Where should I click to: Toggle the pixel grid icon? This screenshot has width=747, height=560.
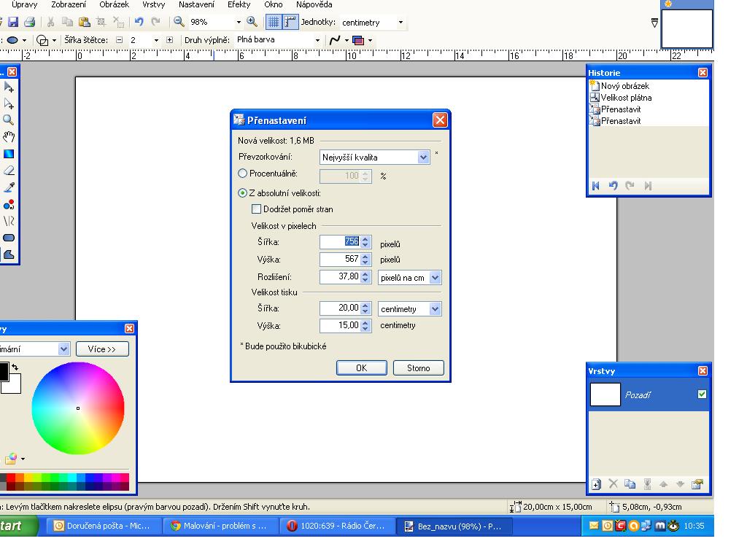tap(273, 23)
